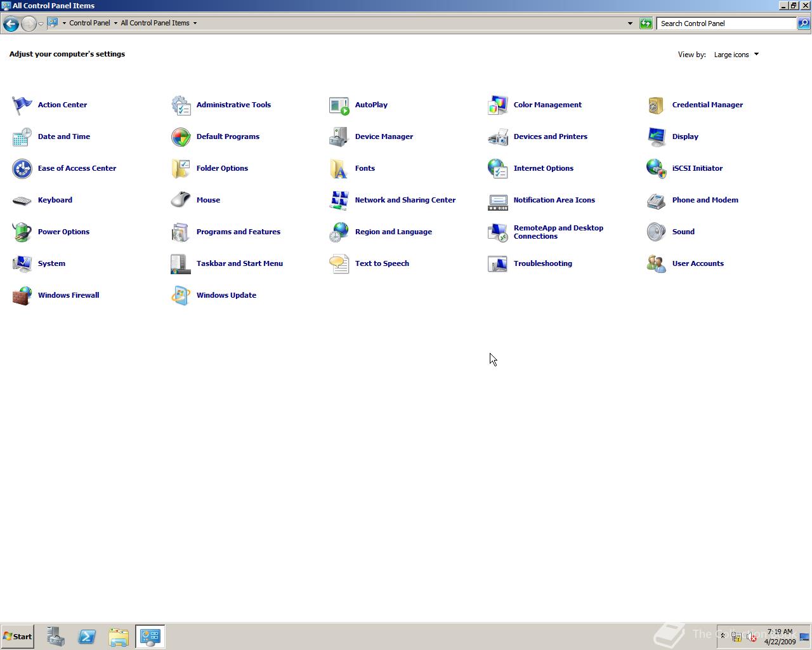The image size is (812, 650).
Task: Expand the Control Panel breadcrumb arrow
Action: 115,23
